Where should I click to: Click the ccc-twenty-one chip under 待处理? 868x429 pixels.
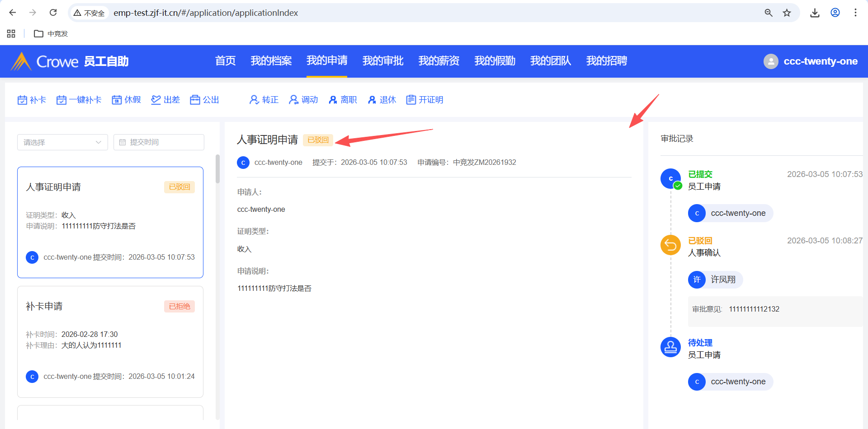(731, 382)
